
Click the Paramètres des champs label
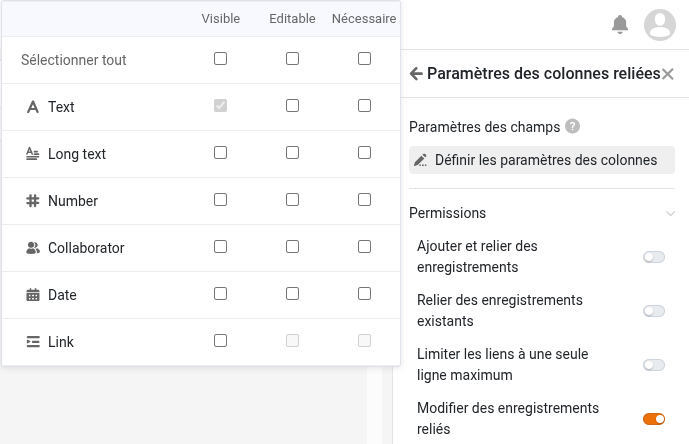[485, 127]
